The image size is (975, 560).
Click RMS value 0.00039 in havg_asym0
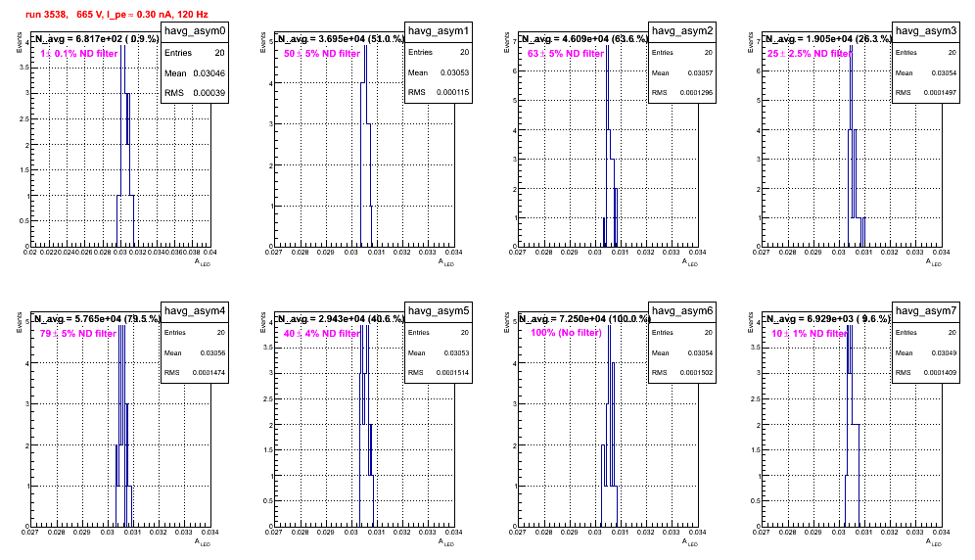(209, 93)
